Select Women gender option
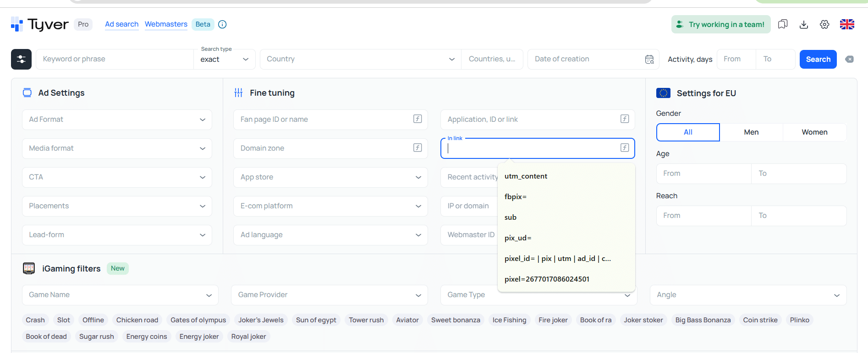 point(814,132)
